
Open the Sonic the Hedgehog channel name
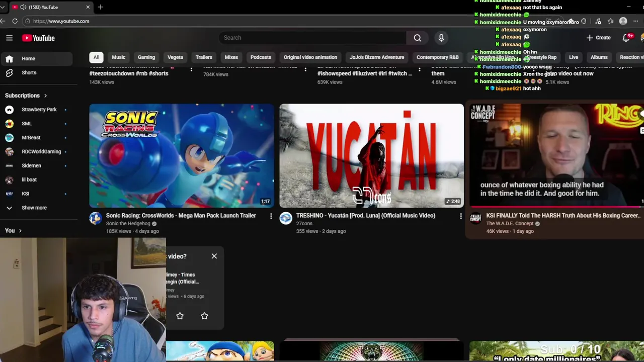click(128, 224)
